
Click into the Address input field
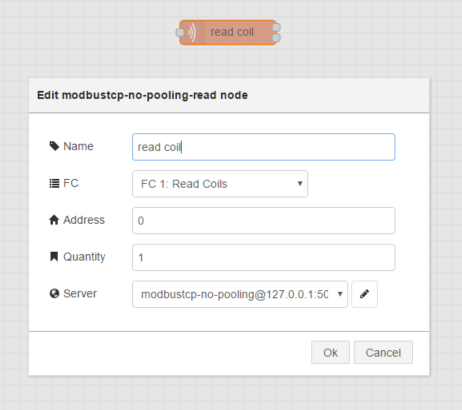click(263, 221)
